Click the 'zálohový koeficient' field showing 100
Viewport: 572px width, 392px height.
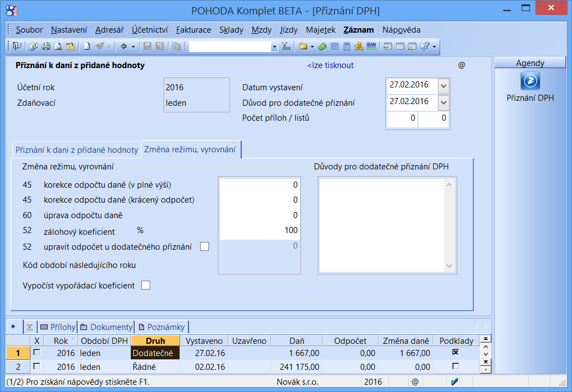click(x=260, y=231)
